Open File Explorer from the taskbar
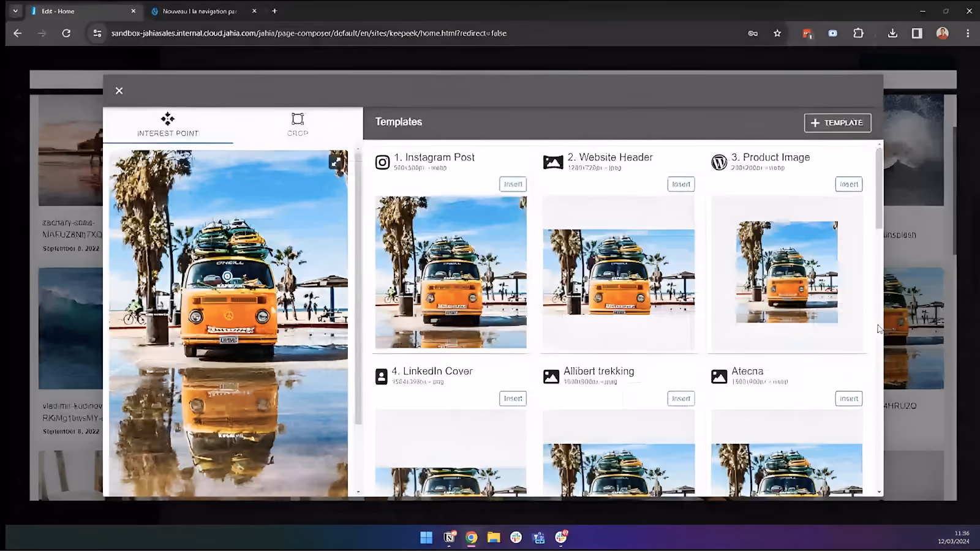This screenshot has height=551, width=980. [x=494, y=538]
